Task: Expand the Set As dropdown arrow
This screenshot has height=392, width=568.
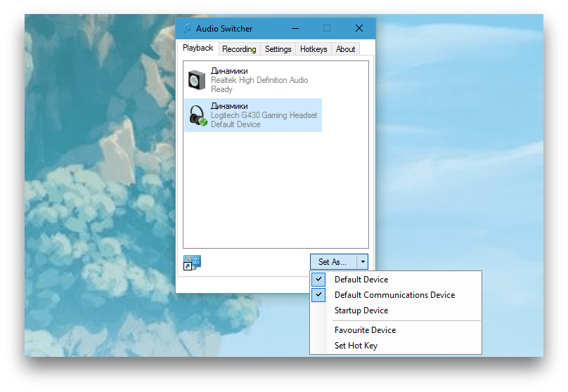Action: tap(363, 262)
